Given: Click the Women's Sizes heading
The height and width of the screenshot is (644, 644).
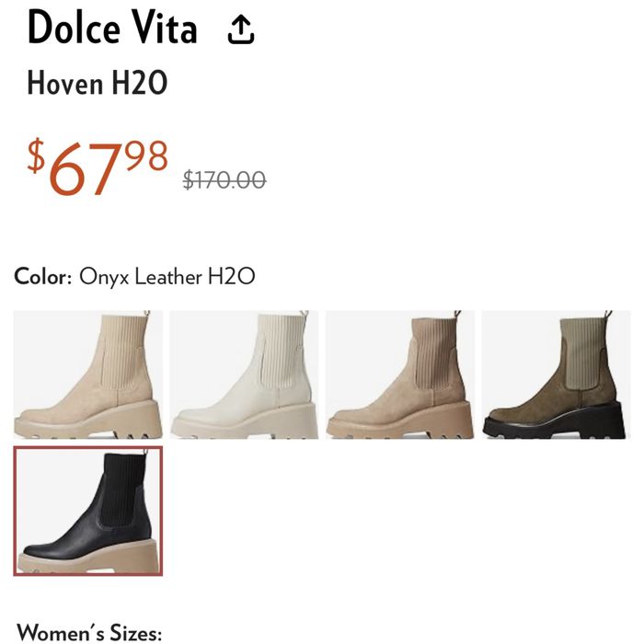Looking at the screenshot, I should click(x=89, y=632).
